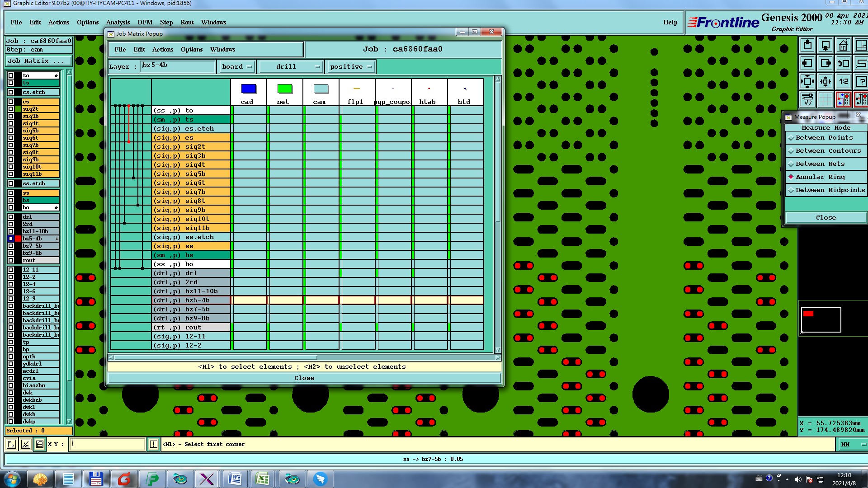Click the pan up arrow icon
The width and height of the screenshot is (868, 488).
tap(807, 46)
